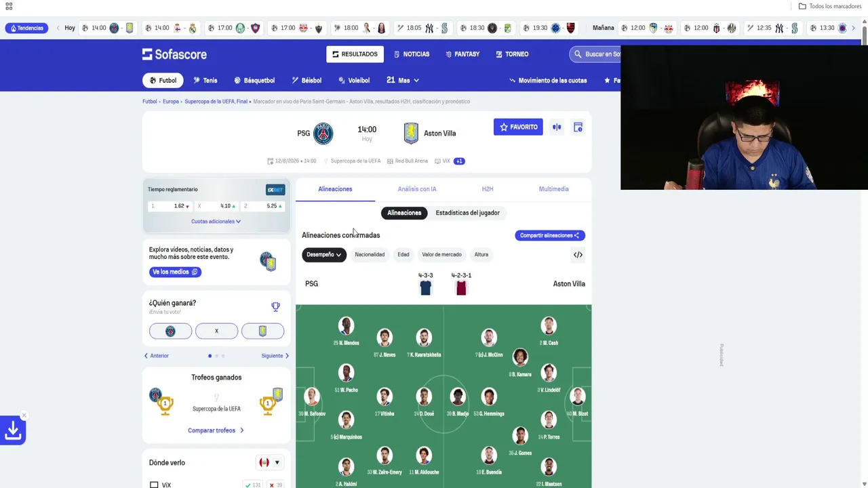This screenshot has width=868, height=488.
Task: Expand Cuotas adicionales odds
Action: pos(216,222)
